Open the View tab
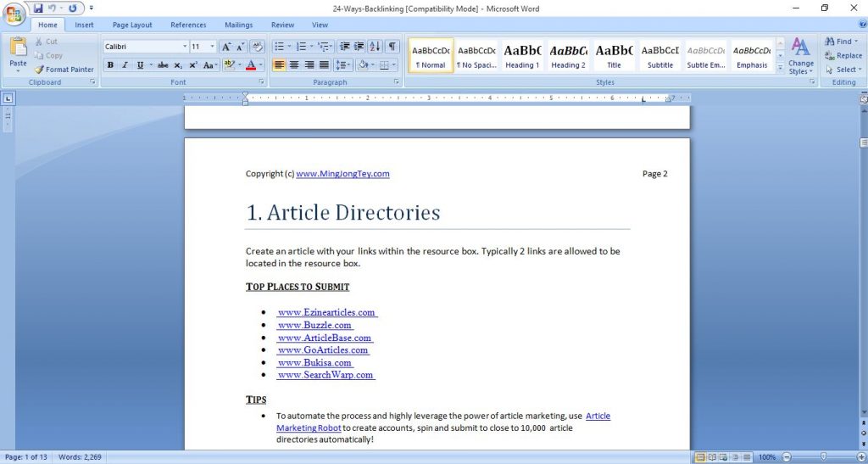868x464 pixels. point(320,25)
